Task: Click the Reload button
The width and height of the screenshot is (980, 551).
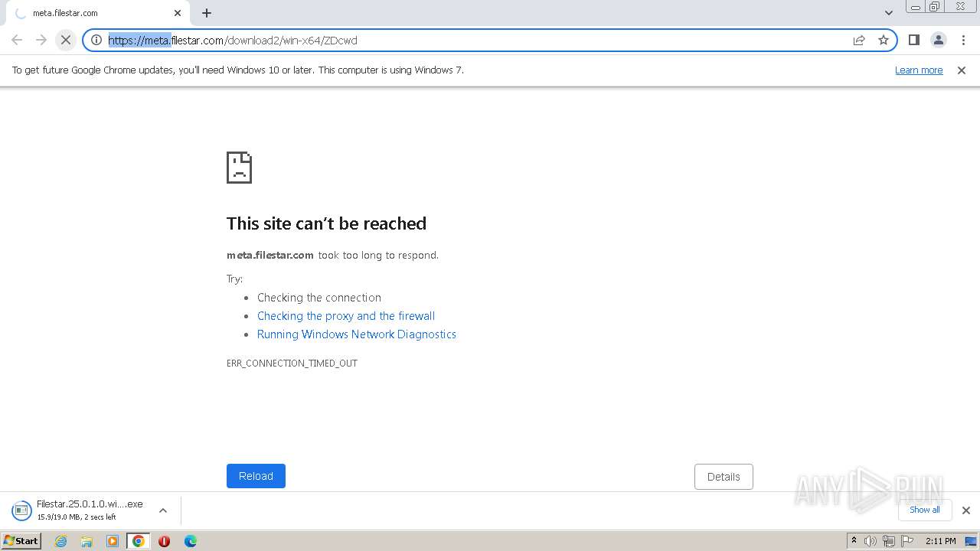Action: click(256, 476)
